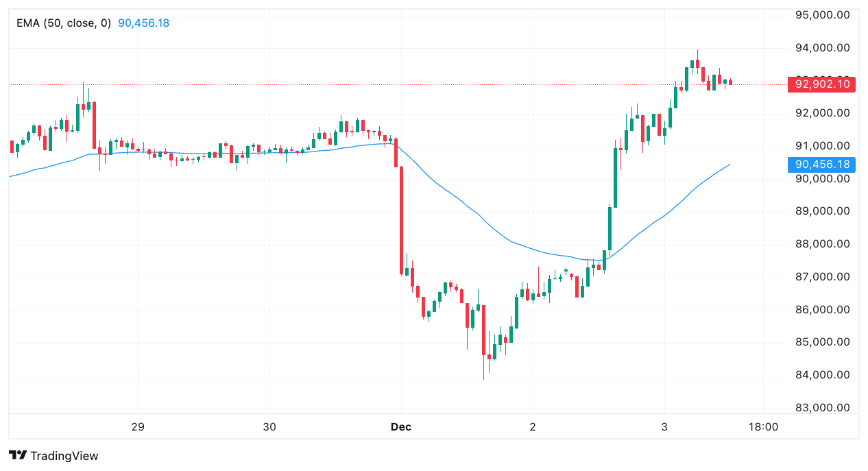Select the 29 date on time axis
868x471 pixels.
click(138, 427)
